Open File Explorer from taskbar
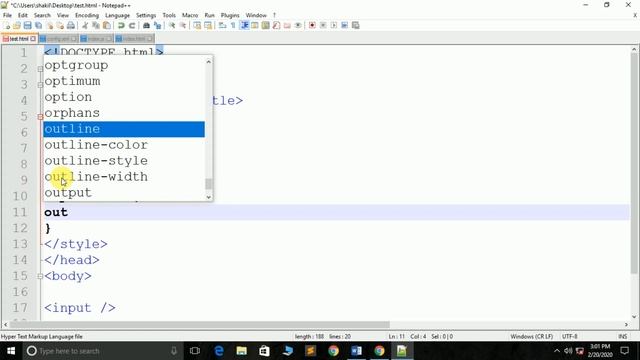640x360 pixels. coord(242,351)
